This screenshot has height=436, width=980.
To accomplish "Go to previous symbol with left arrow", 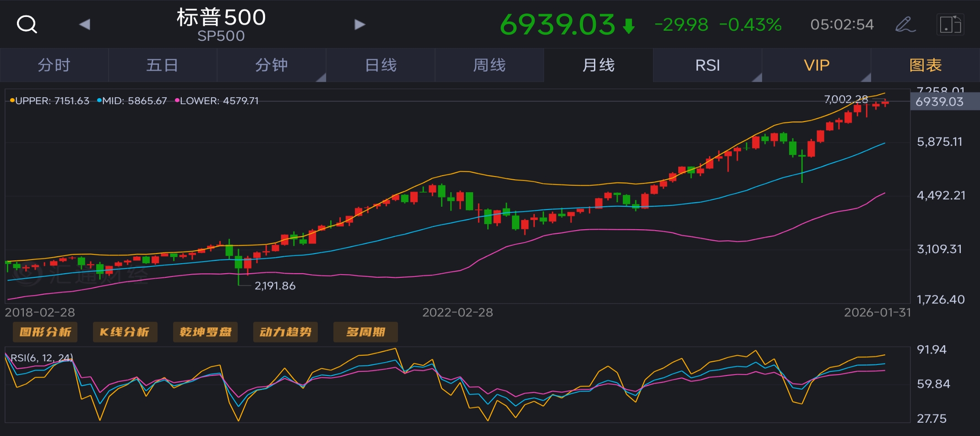I will coord(85,24).
